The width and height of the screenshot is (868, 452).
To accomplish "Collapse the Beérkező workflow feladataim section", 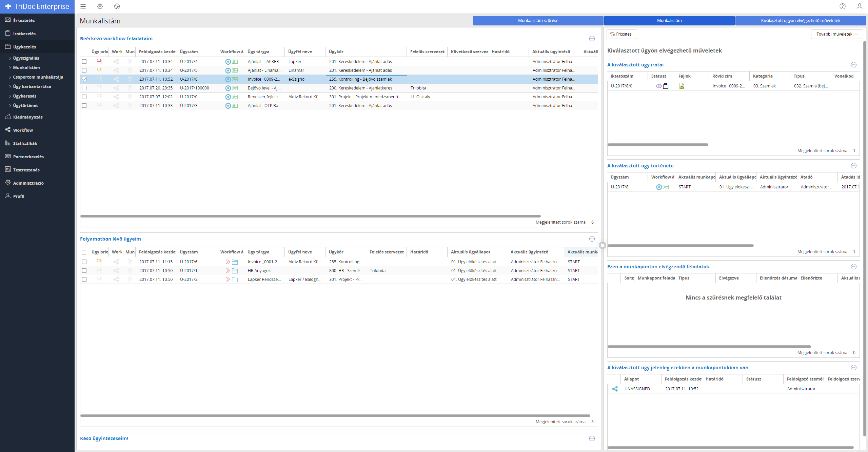I will (592, 39).
